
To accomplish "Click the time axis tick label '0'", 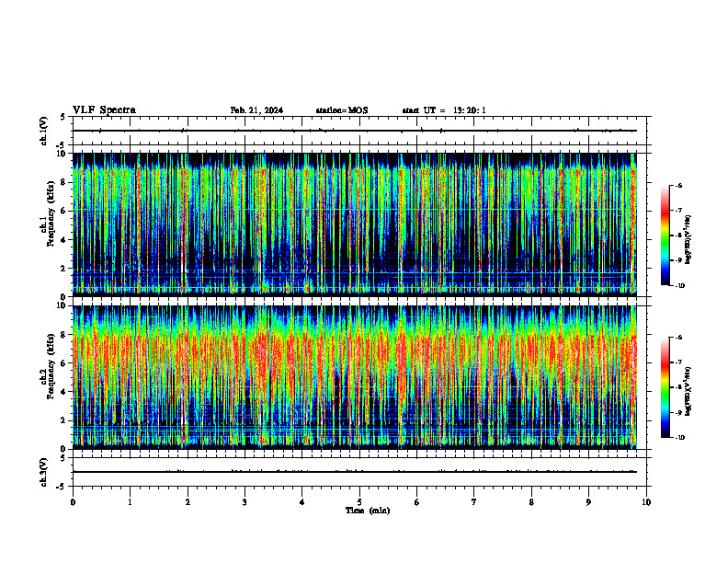I will click(x=73, y=502).
